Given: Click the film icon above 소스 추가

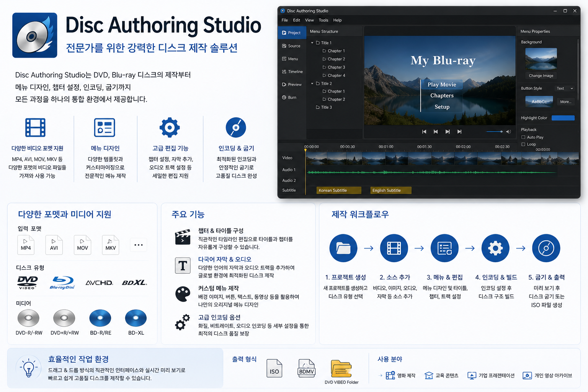Looking at the screenshot, I should tap(394, 248).
